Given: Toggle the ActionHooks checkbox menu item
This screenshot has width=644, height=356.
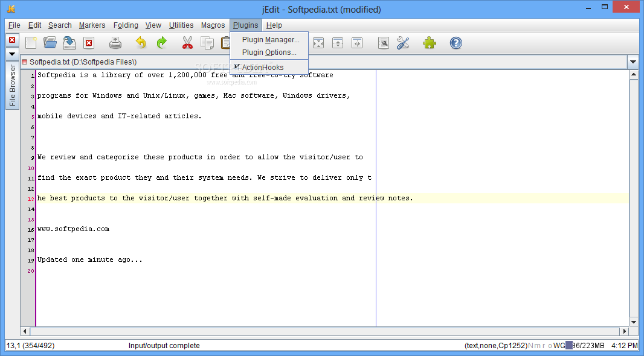Looking at the screenshot, I should tap(269, 67).
